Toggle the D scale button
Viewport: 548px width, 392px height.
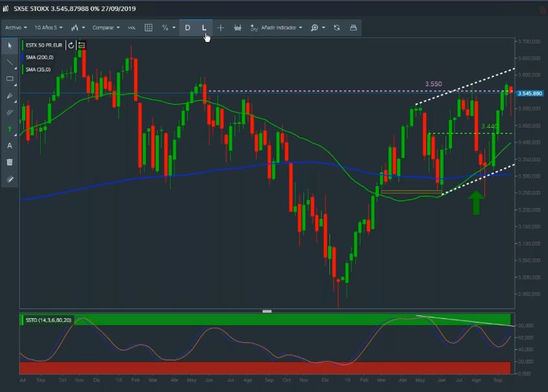(188, 28)
